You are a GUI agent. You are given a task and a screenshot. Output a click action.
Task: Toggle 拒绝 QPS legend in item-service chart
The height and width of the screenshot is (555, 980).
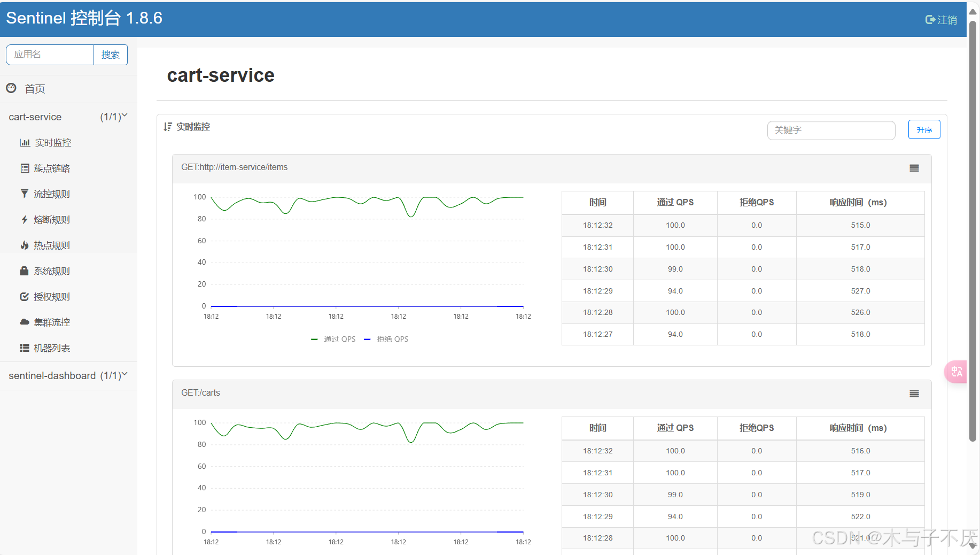pos(386,339)
